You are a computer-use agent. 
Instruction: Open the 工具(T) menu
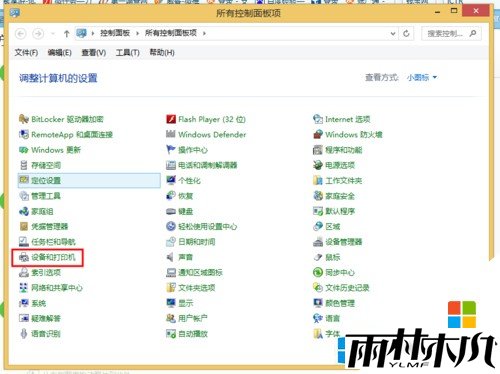[127, 52]
